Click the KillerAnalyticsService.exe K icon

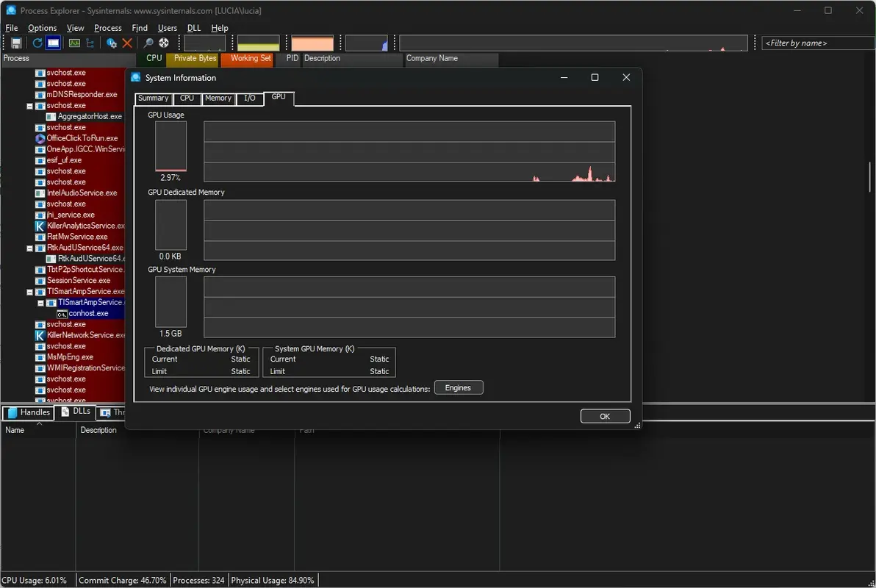(x=40, y=226)
